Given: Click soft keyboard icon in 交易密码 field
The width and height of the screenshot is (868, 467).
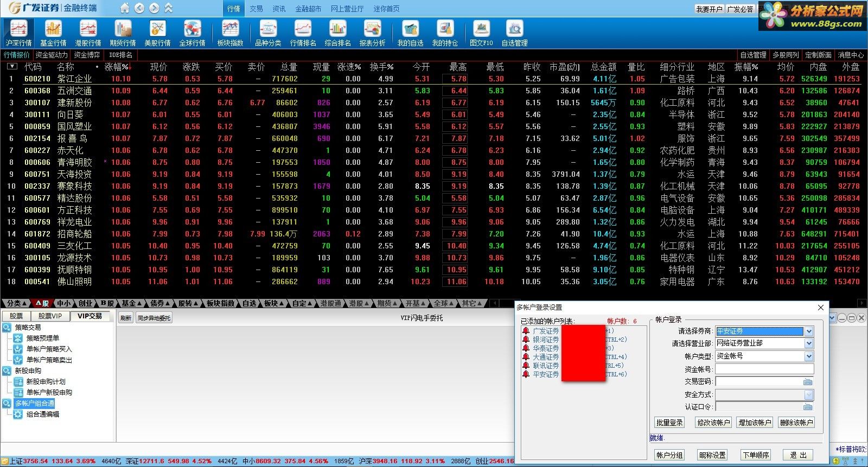Looking at the screenshot, I should (x=808, y=382).
